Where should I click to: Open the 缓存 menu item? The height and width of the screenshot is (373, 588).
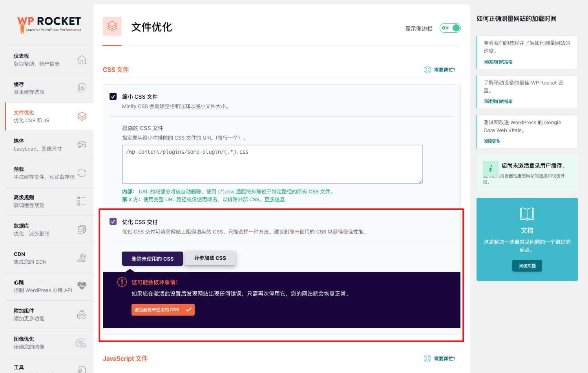(49, 88)
